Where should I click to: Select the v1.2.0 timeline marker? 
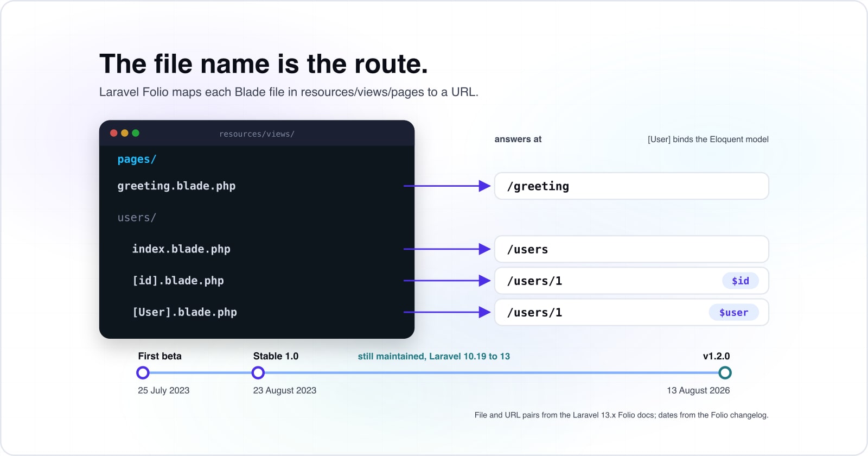[725, 373]
